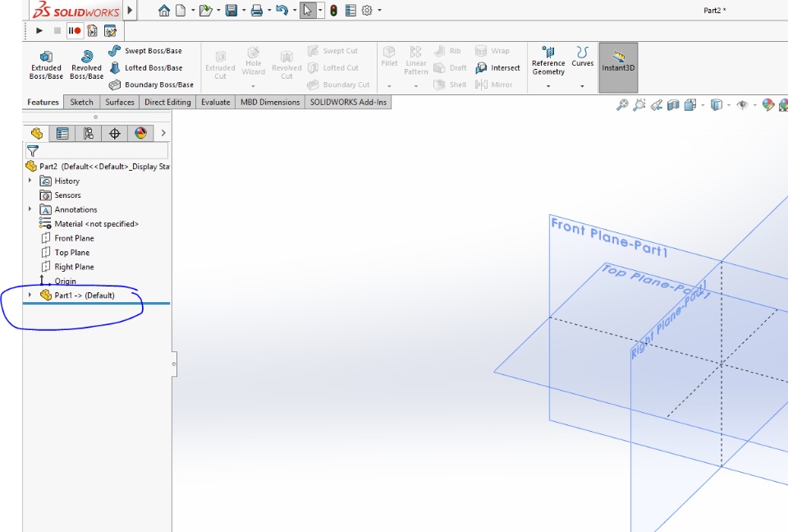Create a new document with the New icon
The image size is (788, 532).
tap(181, 10)
